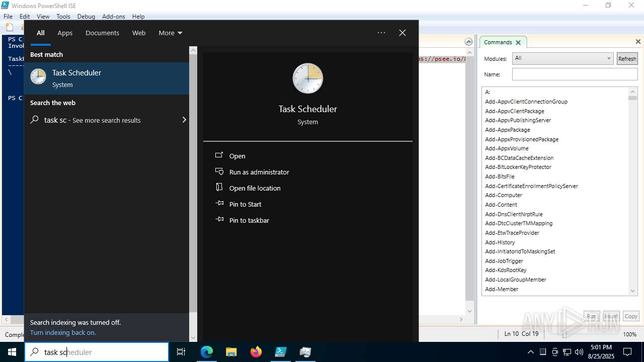Click the Run as administrator shield icon
This screenshot has width=644, height=362.
(x=219, y=171)
